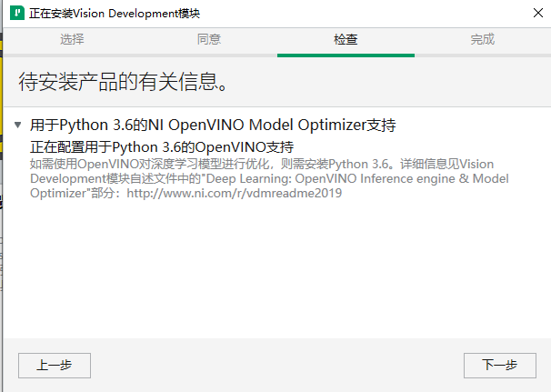
Task: Open the vdmreadme2019 URL text
Action: coord(234,193)
